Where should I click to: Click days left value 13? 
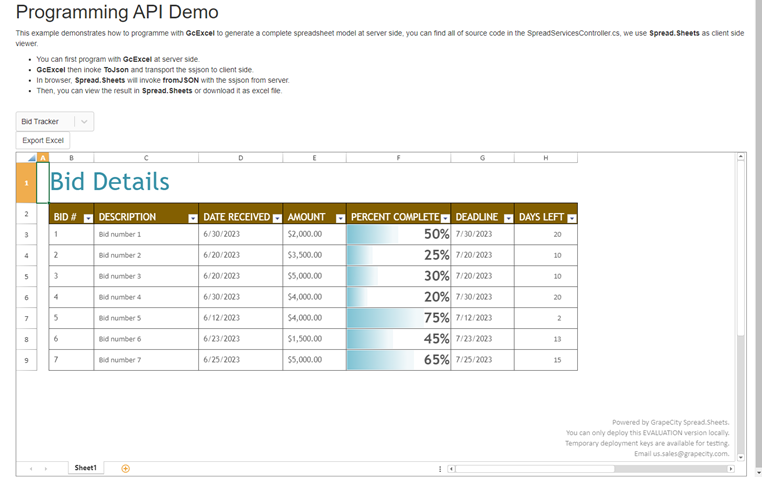[x=546, y=339]
